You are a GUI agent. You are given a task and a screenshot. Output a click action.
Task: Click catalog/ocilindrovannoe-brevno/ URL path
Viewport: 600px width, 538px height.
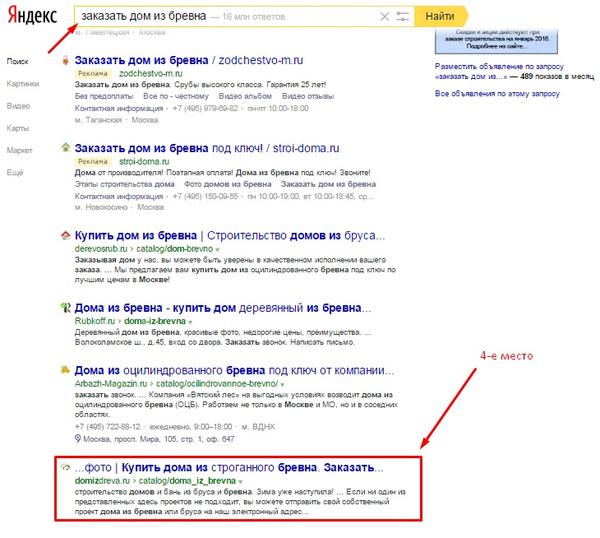pyautogui.click(x=217, y=383)
